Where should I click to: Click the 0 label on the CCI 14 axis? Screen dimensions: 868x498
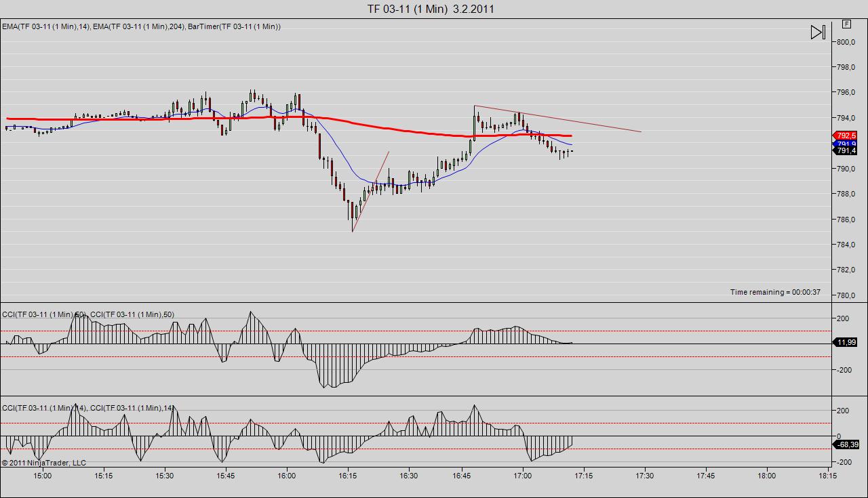tap(839, 436)
